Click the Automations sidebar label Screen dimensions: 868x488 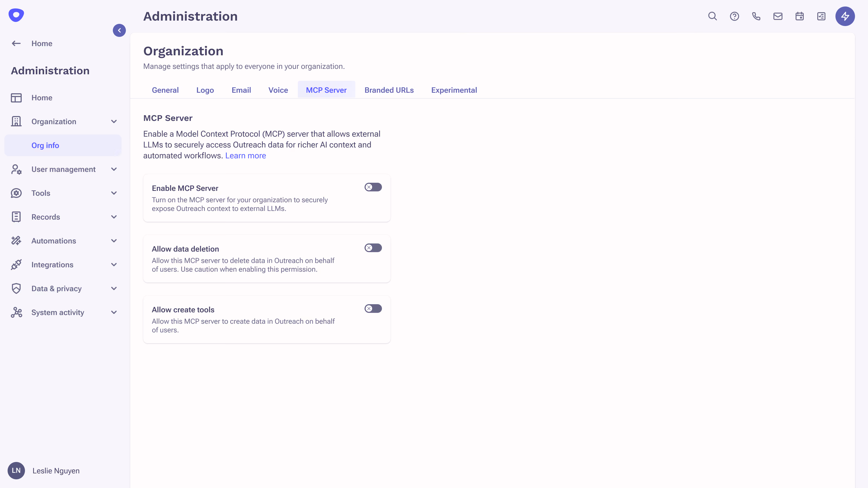point(54,241)
